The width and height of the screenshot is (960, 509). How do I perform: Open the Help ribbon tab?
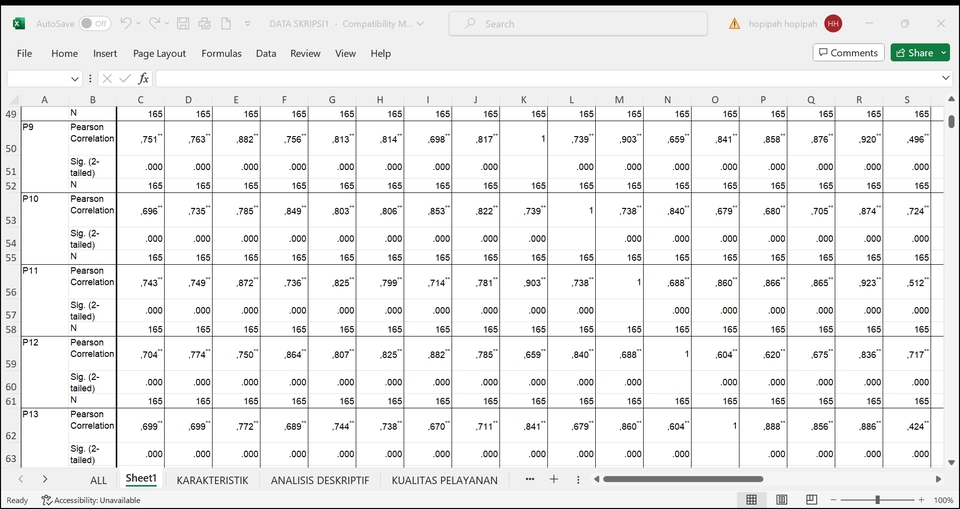[x=380, y=53]
